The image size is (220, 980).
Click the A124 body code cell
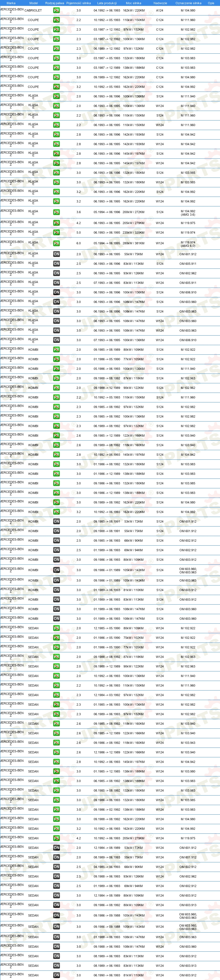(x=160, y=11)
